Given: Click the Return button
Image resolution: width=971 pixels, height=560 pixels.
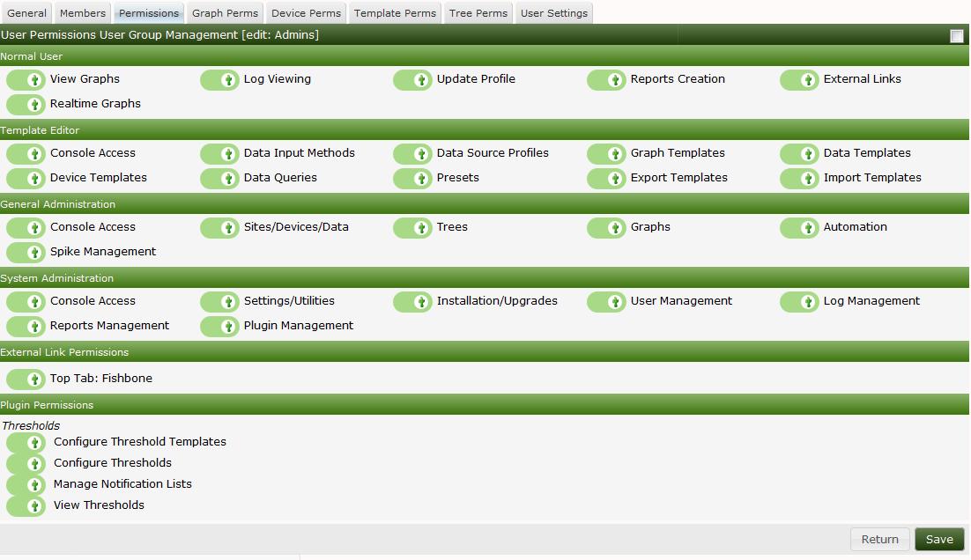Looking at the screenshot, I should click(879, 539).
